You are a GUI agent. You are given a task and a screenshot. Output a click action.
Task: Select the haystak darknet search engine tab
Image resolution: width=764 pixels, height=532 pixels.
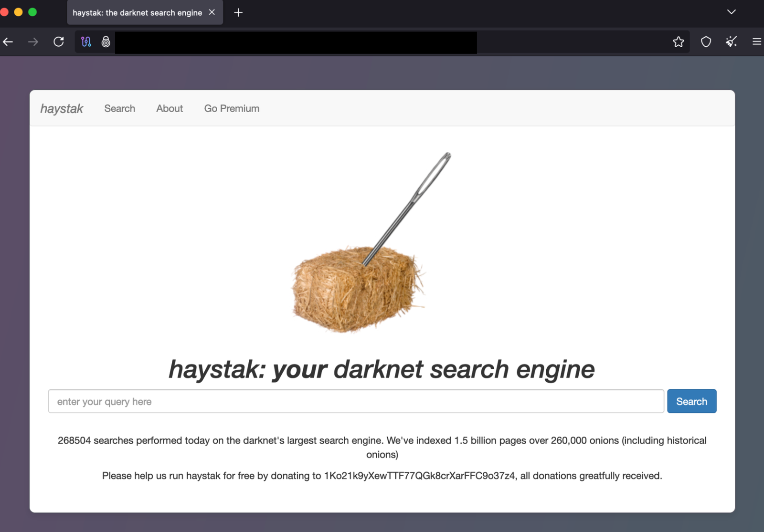tap(136, 12)
